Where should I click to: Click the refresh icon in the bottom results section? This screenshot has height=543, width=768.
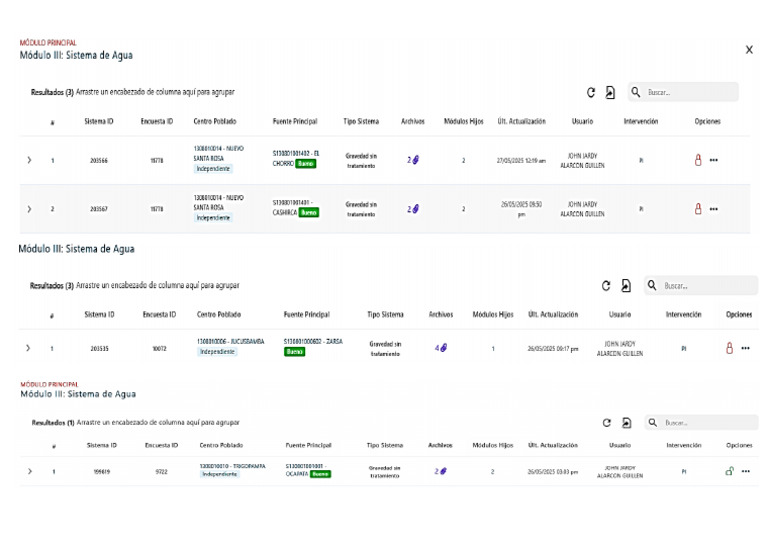click(606, 423)
